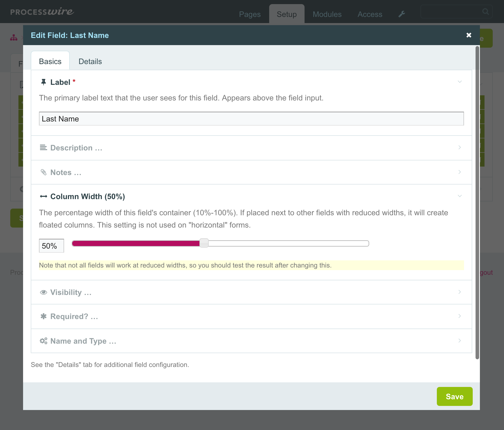
Task: Click the dialog vertical scrollbar
Action: tap(477, 202)
